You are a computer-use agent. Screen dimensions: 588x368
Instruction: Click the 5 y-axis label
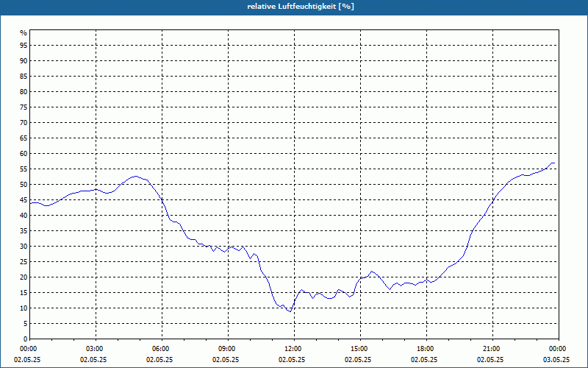[x=26, y=323]
